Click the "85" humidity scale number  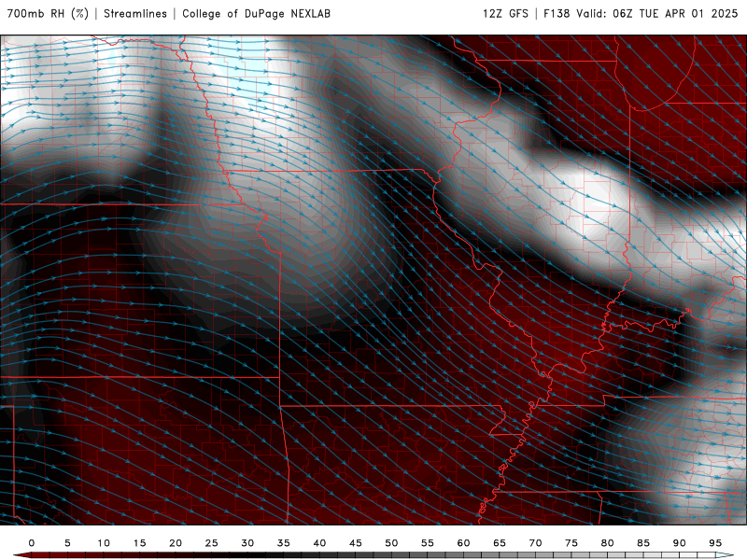[x=643, y=543]
